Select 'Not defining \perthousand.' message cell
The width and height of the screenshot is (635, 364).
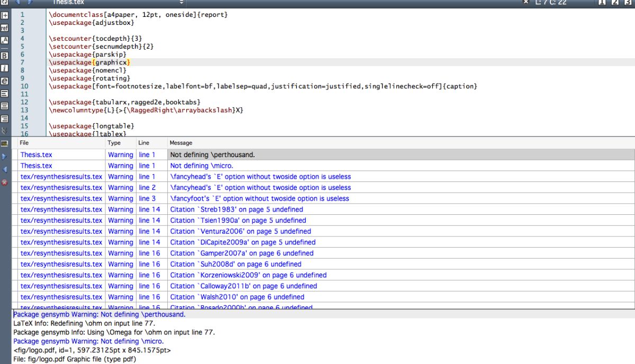tap(401, 155)
